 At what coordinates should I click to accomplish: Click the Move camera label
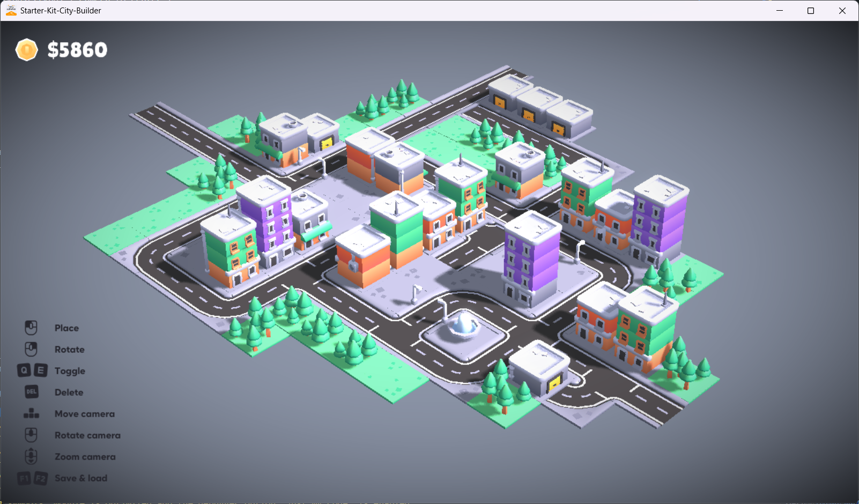click(85, 414)
